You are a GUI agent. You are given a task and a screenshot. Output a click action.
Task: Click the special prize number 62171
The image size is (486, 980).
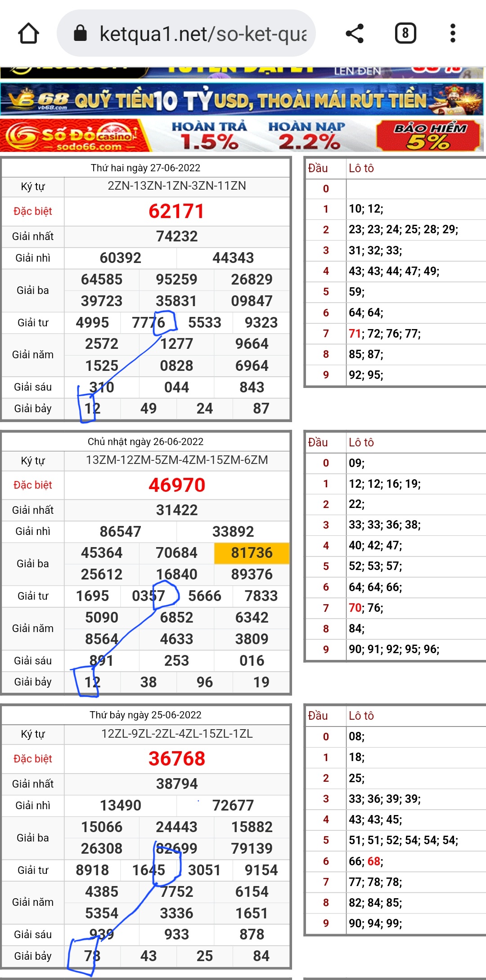tap(176, 211)
